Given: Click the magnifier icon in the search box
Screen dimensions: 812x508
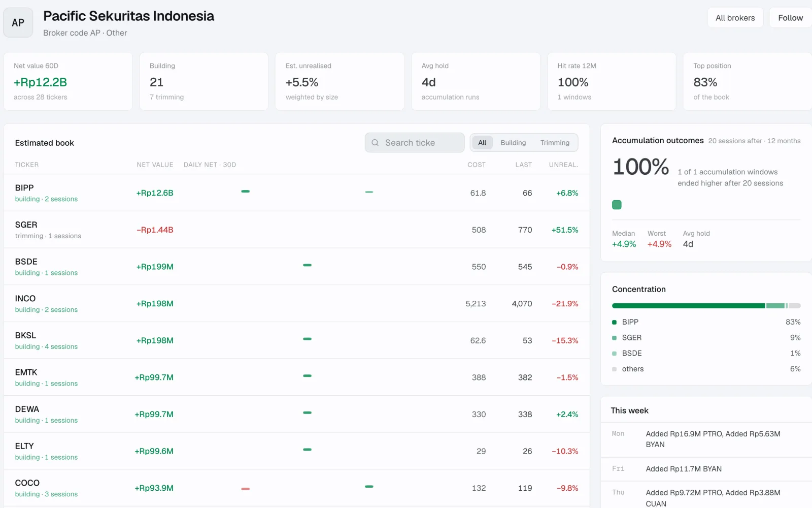Looking at the screenshot, I should 375,143.
